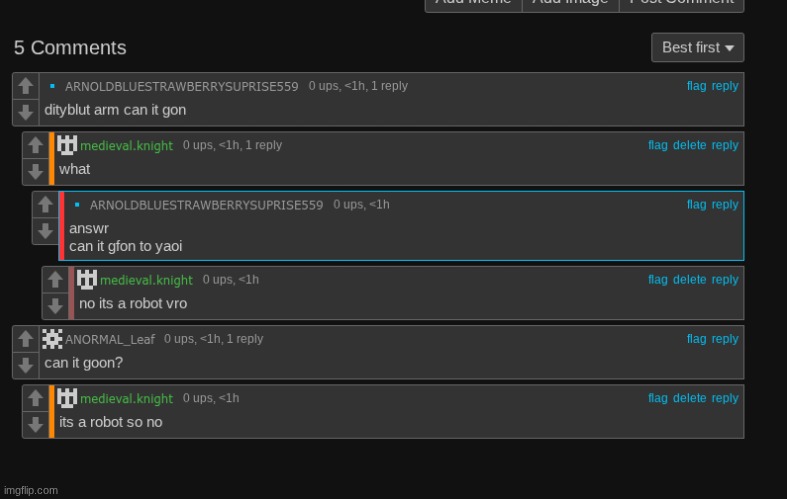
Task: Click ANORMAL_Leaf's pixel avatar icon
Action: (53, 339)
